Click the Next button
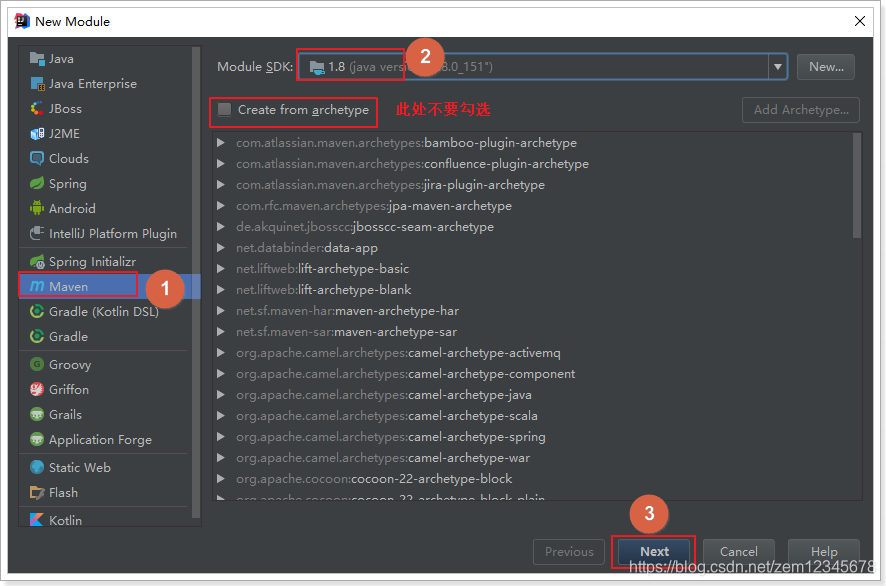 [x=654, y=552]
